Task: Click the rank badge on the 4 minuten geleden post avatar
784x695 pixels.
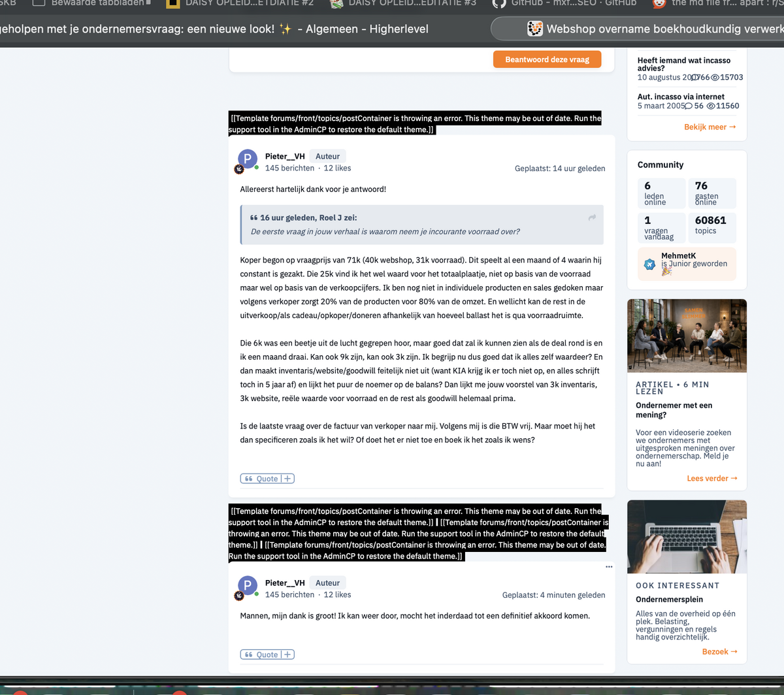Action: (x=239, y=596)
